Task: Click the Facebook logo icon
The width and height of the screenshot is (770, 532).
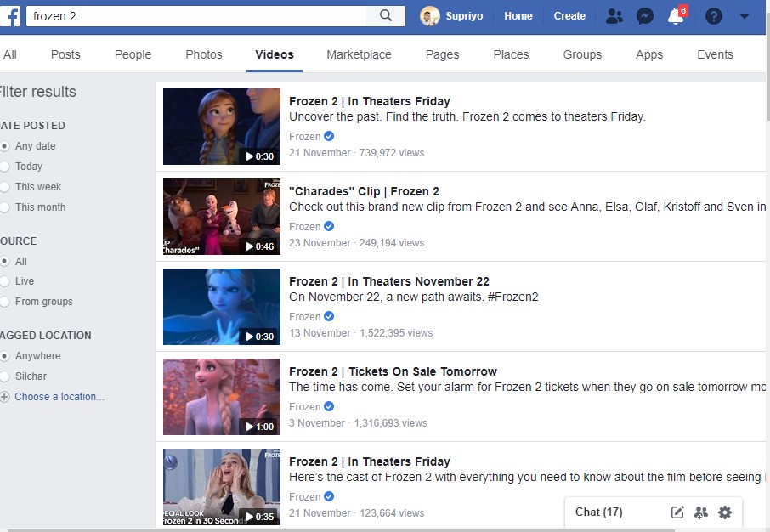Action: point(10,16)
